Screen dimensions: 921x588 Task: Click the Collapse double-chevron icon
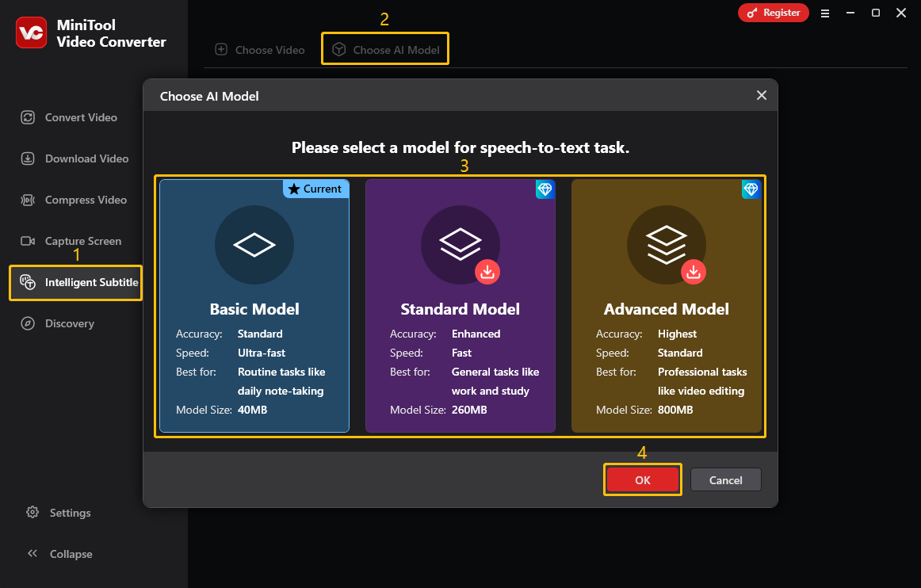pyautogui.click(x=32, y=553)
